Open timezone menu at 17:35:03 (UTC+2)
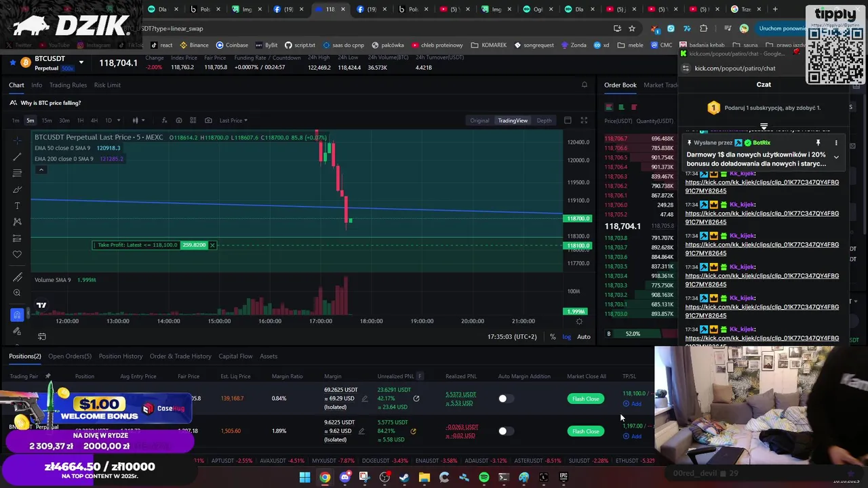Viewport: 868px width, 488px height. (x=512, y=337)
